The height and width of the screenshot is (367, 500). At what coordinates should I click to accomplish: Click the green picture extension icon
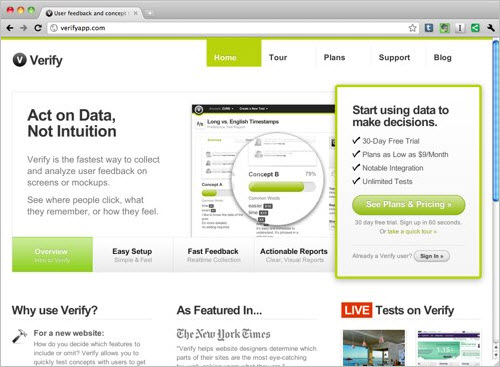444,28
